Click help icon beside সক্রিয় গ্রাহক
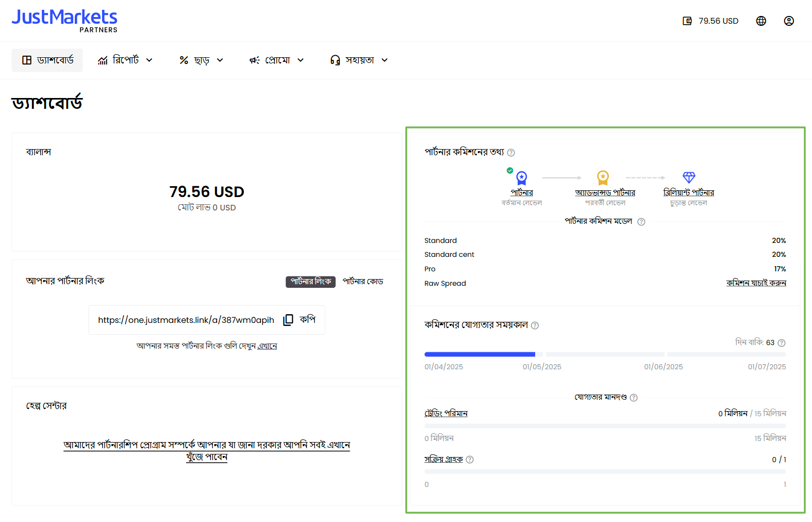The height and width of the screenshot is (522, 812). click(x=470, y=460)
